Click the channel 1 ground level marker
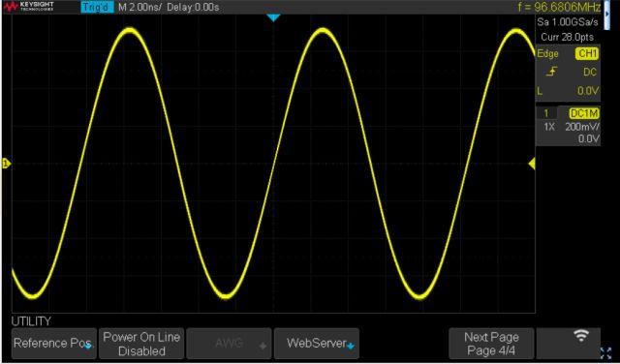The image size is (620, 364). click(x=6, y=164)
